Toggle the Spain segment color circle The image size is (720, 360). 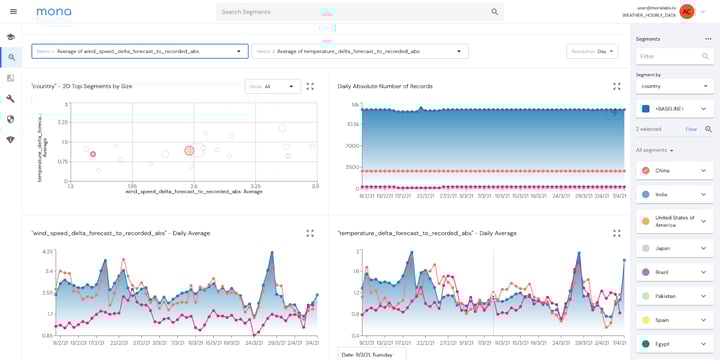click(x=646, y=320)
